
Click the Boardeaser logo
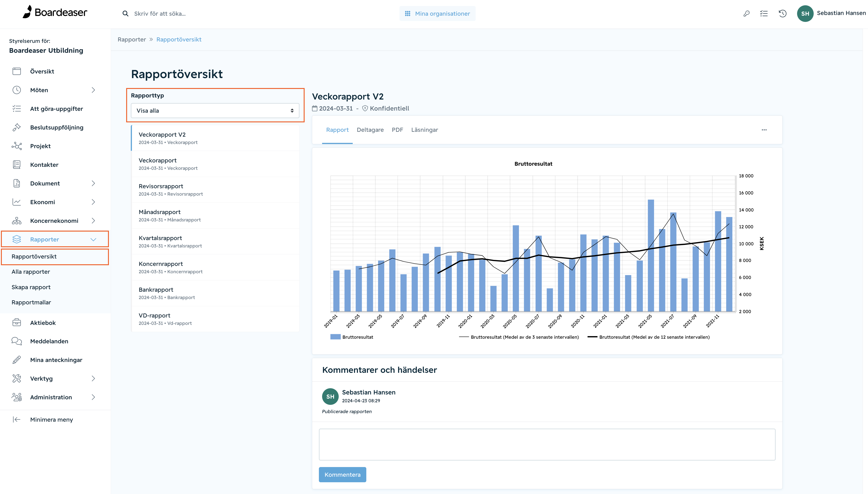(x=55, y=12)
